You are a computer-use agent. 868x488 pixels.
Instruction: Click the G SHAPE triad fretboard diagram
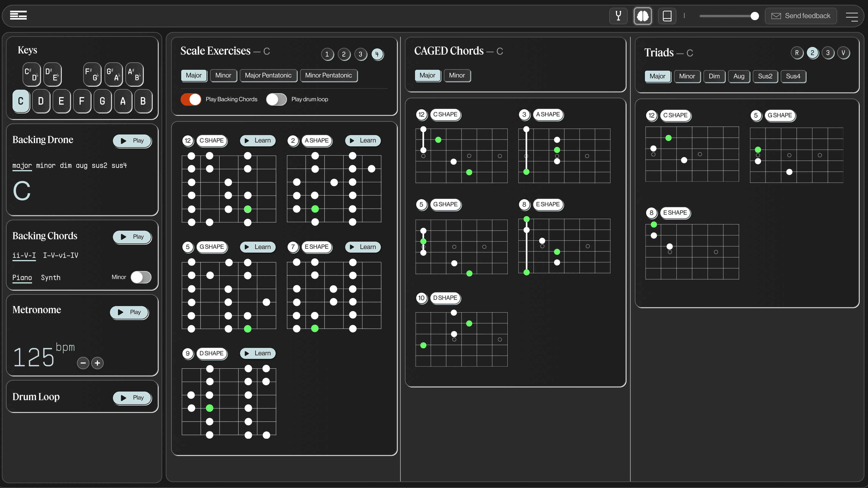pyautogui.click(x=797, y=155)
